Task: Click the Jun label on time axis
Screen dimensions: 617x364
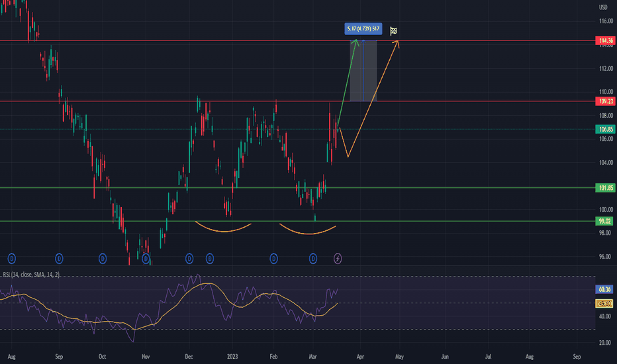Action: [445, 357]
